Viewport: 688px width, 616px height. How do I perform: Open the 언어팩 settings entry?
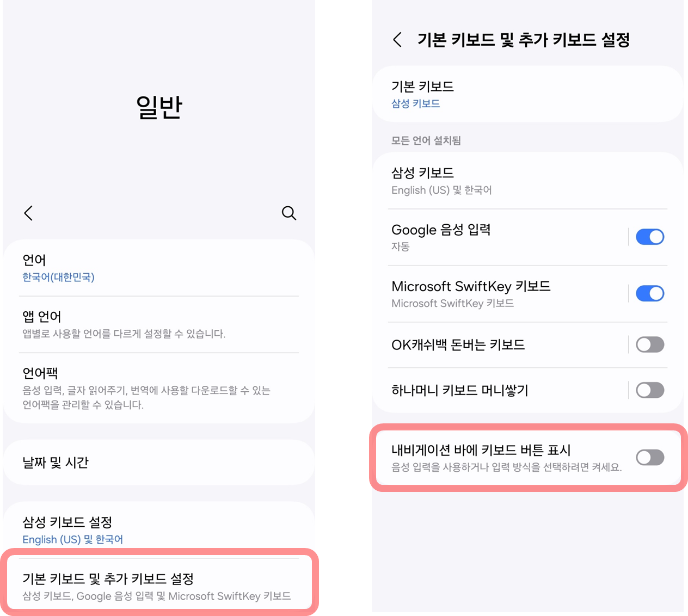(x=159, y=388)
